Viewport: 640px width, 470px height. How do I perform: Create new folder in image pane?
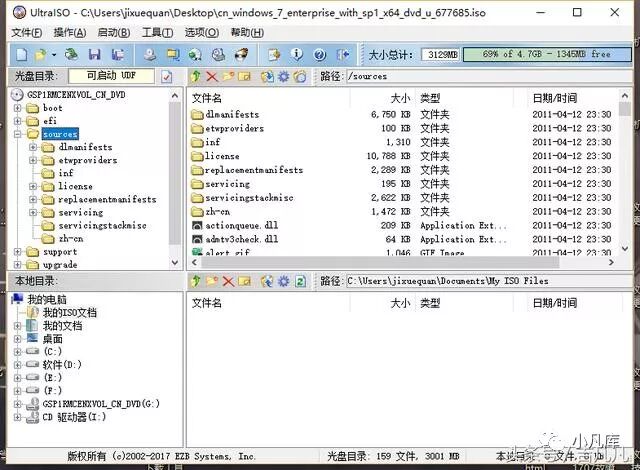click(x=228, y=76)
